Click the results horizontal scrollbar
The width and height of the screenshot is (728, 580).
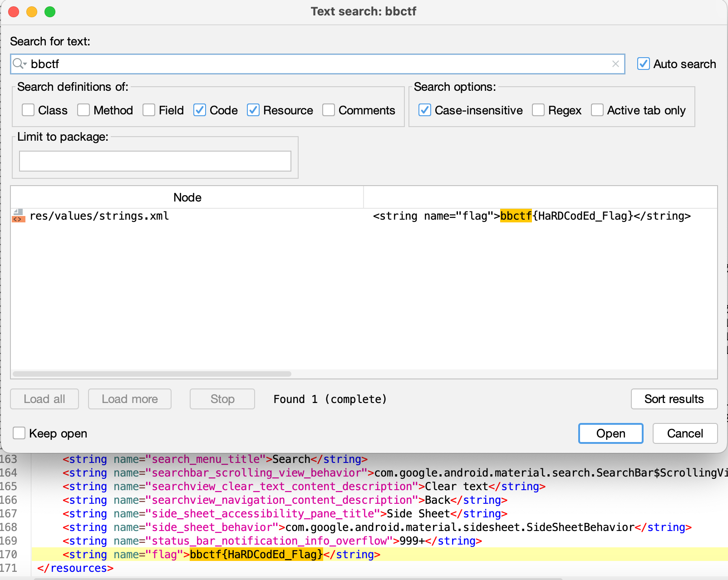coord(152,374)
